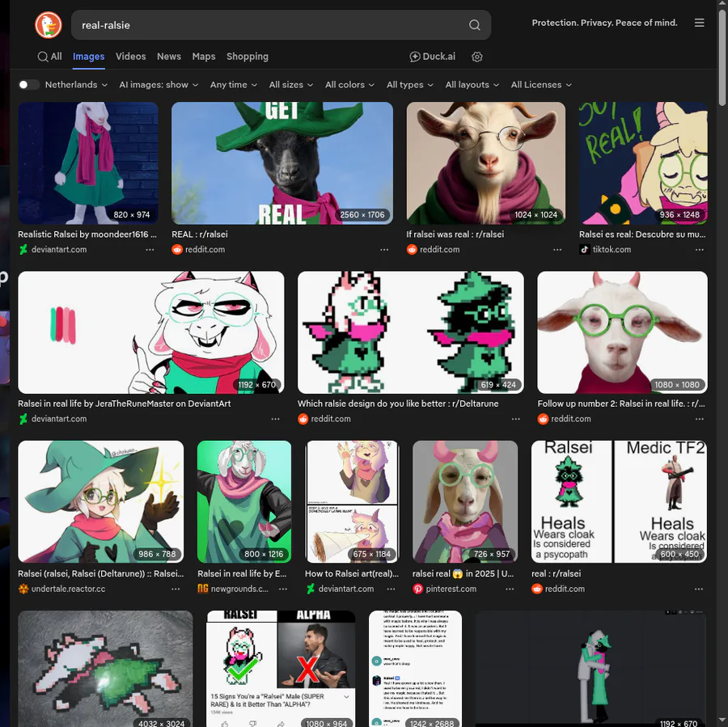Click the DuckDuckGo logo
The height and width of the screenshot is (727, 728).
[x=49, y=24]
